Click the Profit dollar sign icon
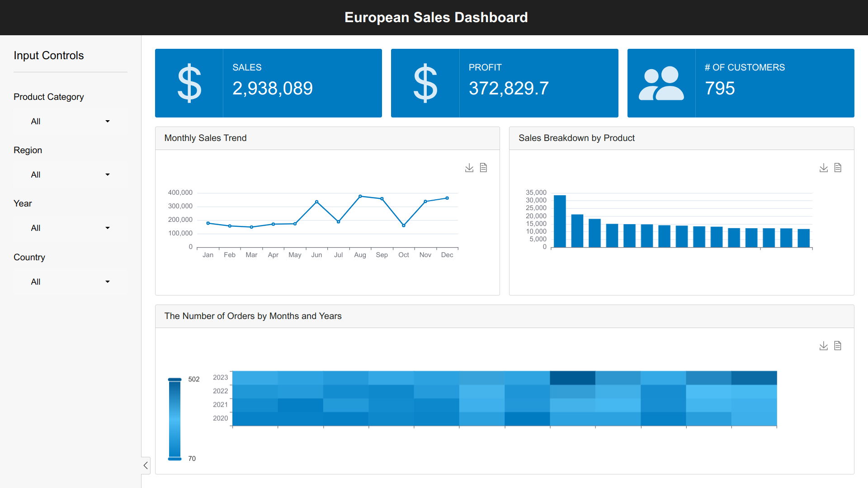This screenshot has width=868, height=488. pyautogui.click(x=425, y=83)
